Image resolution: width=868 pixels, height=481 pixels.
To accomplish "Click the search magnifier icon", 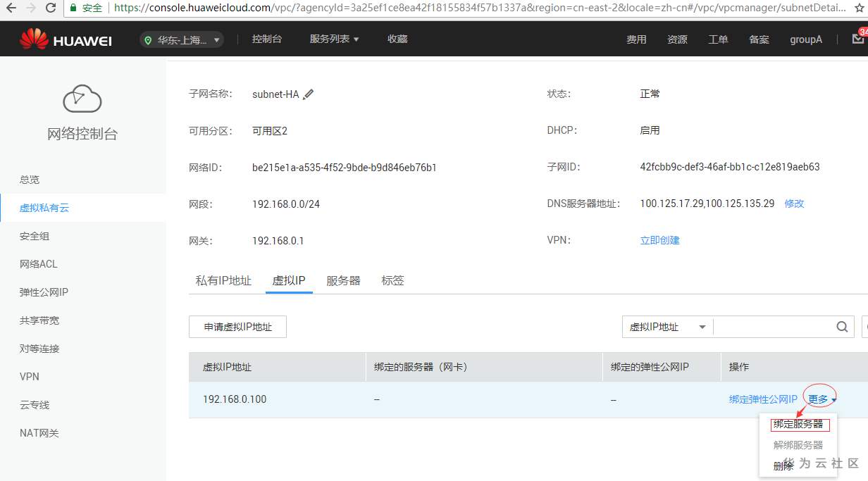I will [x=842, y=327].
